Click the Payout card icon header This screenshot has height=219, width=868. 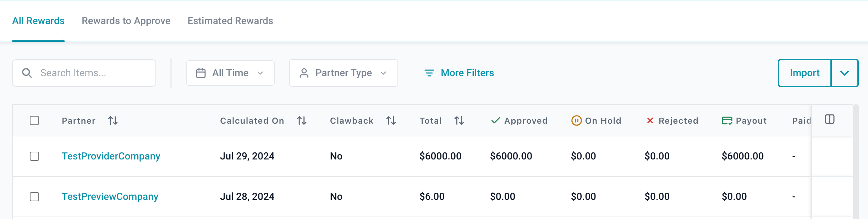pos(727,121)
